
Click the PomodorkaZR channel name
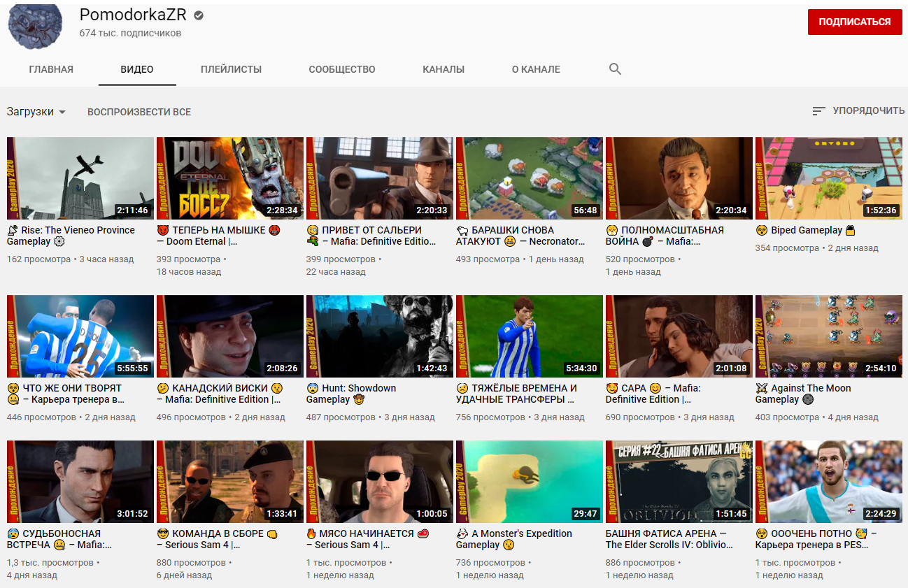tap(133, 15)
